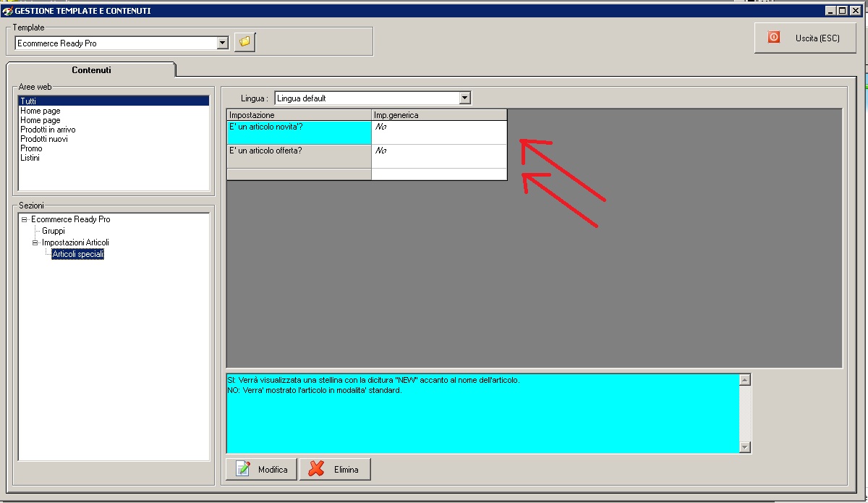Viewport: 868px width, 503px height.
Task: Select Promo in the Aree web list
Action: tap(114, 148)
